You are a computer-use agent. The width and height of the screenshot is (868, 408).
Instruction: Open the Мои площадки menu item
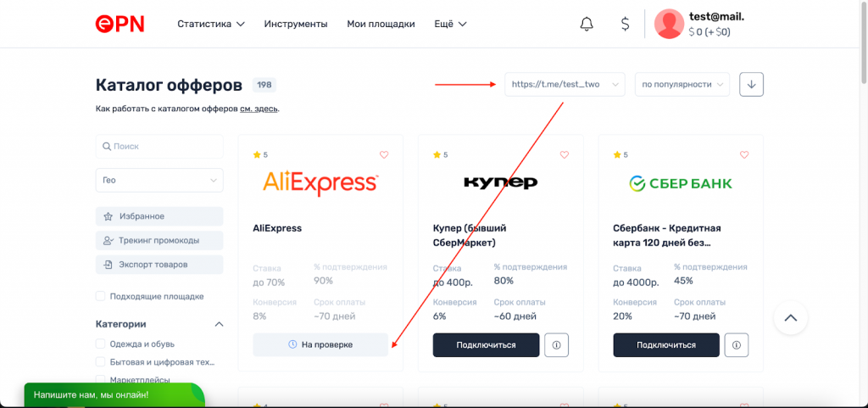pos(381,24)
